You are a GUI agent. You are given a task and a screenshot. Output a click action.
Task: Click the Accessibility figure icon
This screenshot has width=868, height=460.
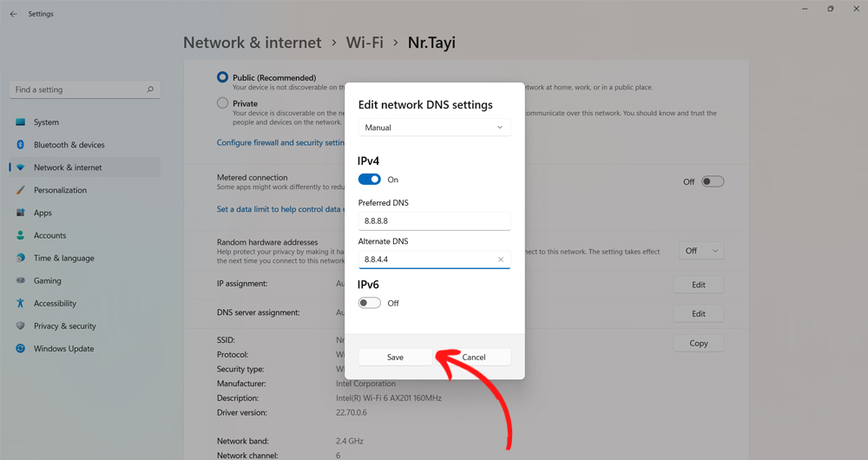point(20,304)
